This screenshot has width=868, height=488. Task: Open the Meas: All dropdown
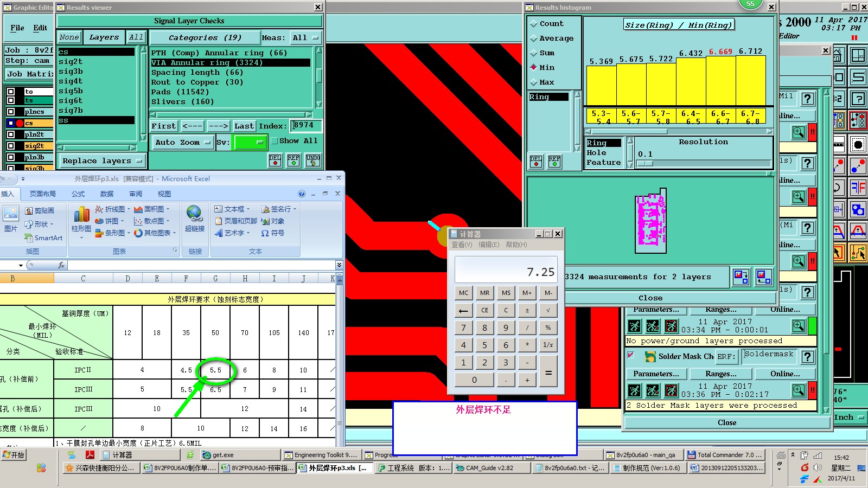point(305,38)
